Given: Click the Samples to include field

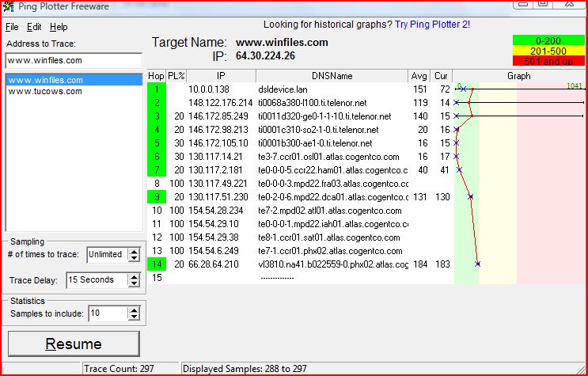Looking at the screenshot, I should (x=108, y=313).
